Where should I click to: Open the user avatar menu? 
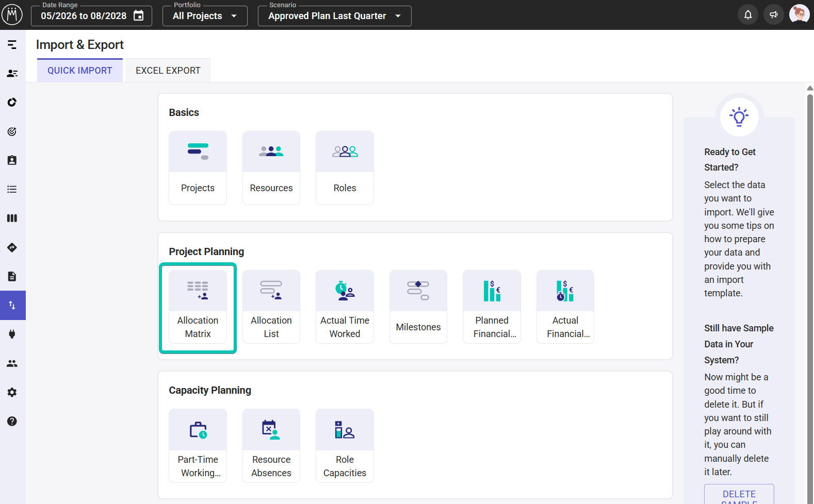click(x=799, y=14)
